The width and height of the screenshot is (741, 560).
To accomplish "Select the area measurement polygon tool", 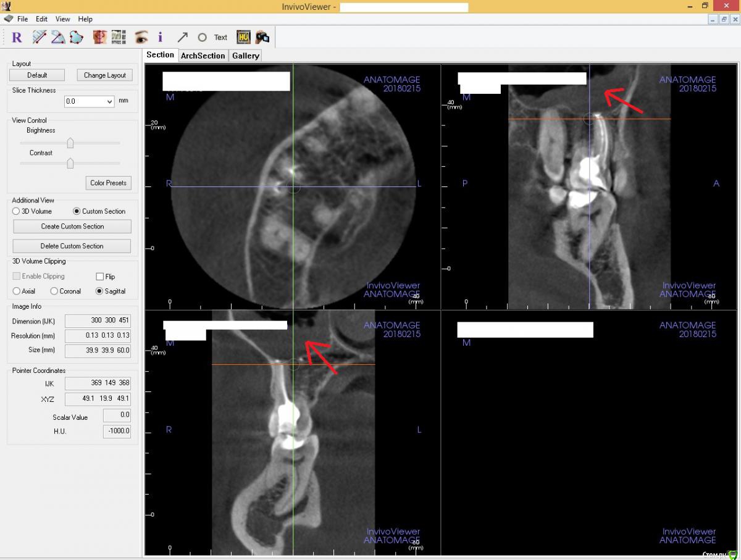I will click(77, 38).
